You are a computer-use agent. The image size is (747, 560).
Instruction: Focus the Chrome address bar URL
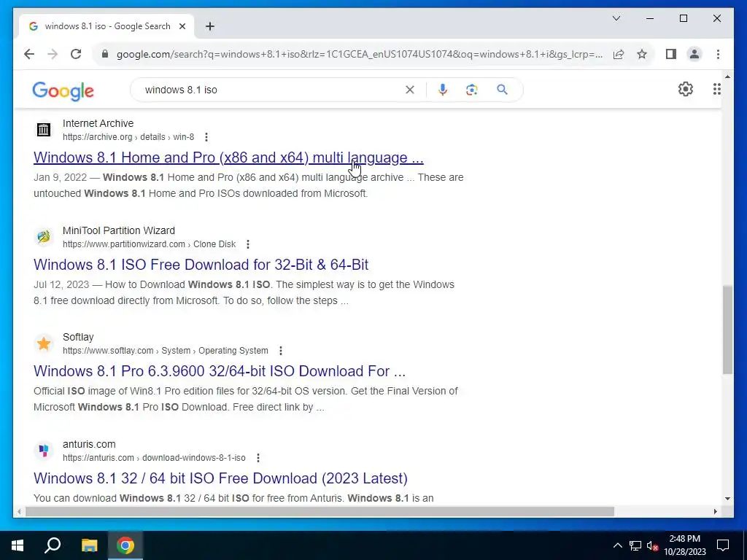[x=360, y=54]
